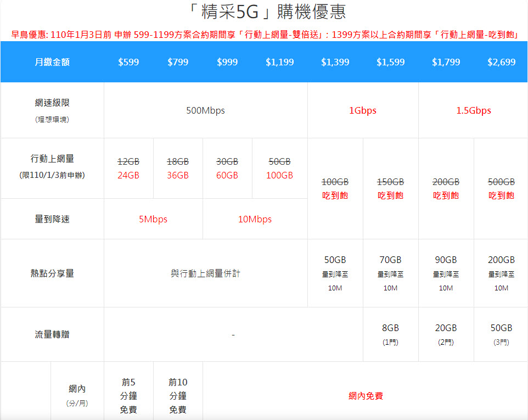The width and height of the screenshot is (528, 420).
Task: Click the 1.5Gbps speed tier text
Action: [x=473, y=110]
